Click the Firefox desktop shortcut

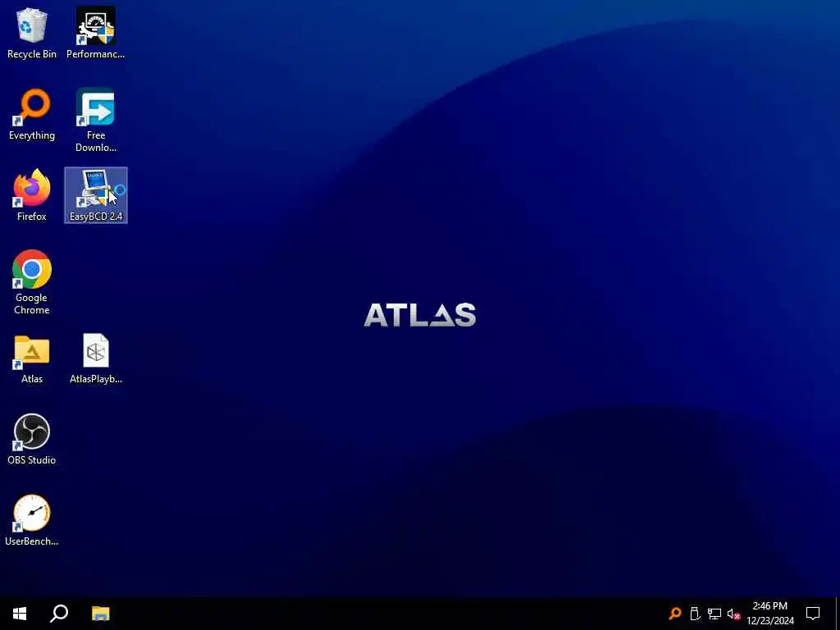click(32, 195)
